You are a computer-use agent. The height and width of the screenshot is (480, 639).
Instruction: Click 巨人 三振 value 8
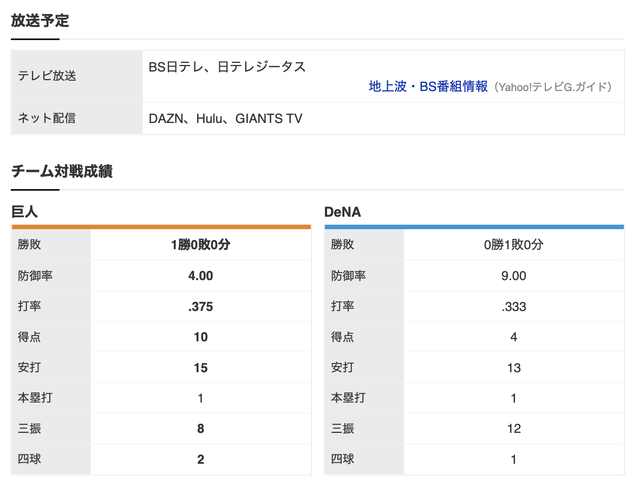[201, 429]
